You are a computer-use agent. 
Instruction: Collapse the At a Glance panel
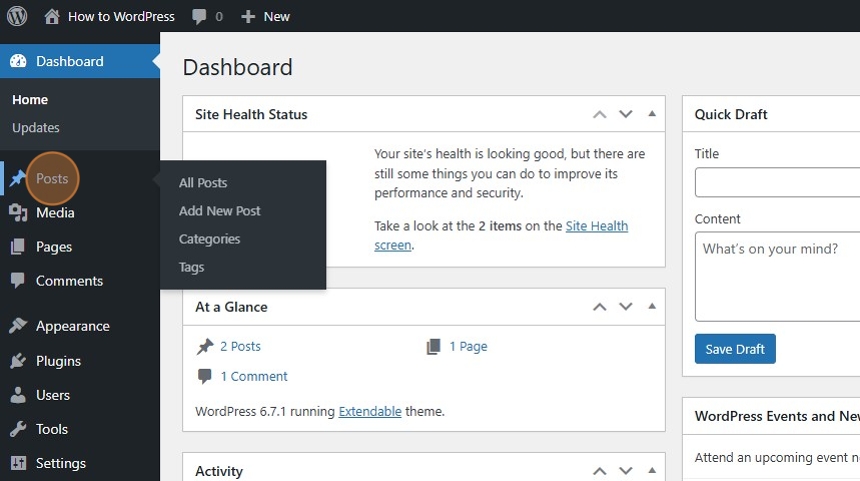tap(652, 306)
